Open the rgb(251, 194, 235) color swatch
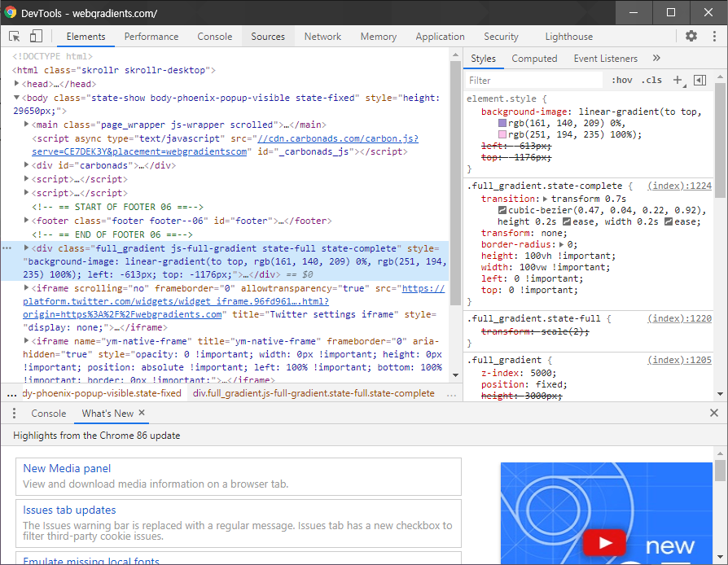 [502, 134]
